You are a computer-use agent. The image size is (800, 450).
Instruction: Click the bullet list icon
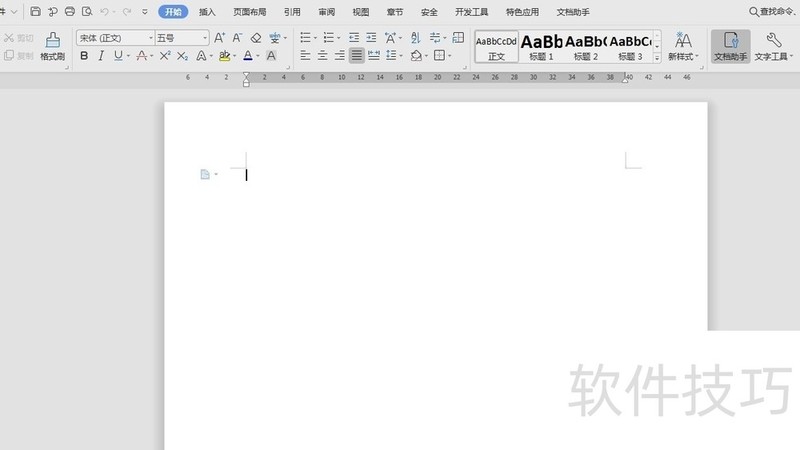tap(305, 37)
